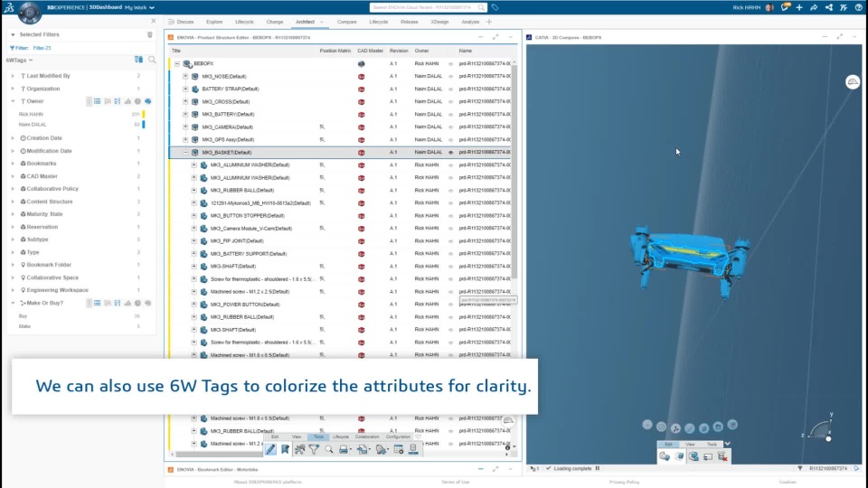Select bar chart icon in Owner row
This screenshot has width=868, height=488.
(127, 101)
